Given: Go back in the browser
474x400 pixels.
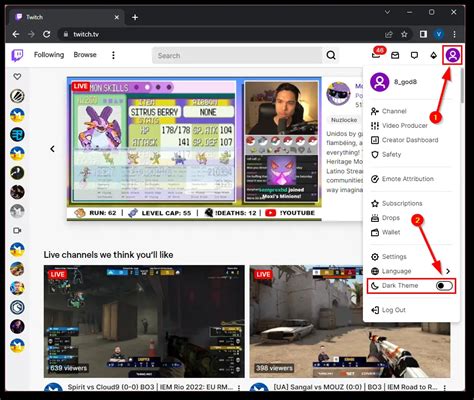Looking at the screenshot, I should pyautogui.click(x=16, y=34).
